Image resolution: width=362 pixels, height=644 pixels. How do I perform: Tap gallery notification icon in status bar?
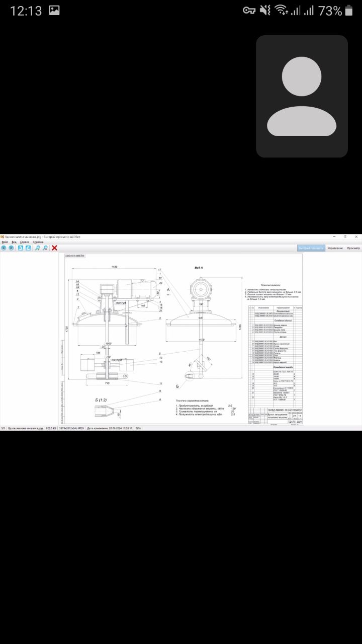(x=54, y=10)
